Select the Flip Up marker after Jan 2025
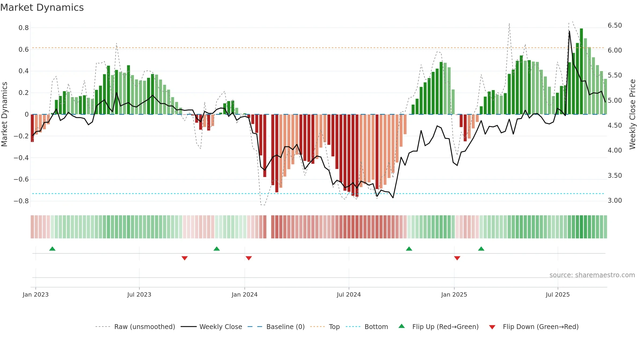Viewport: 644px width, 362px height. pos(481,249)
